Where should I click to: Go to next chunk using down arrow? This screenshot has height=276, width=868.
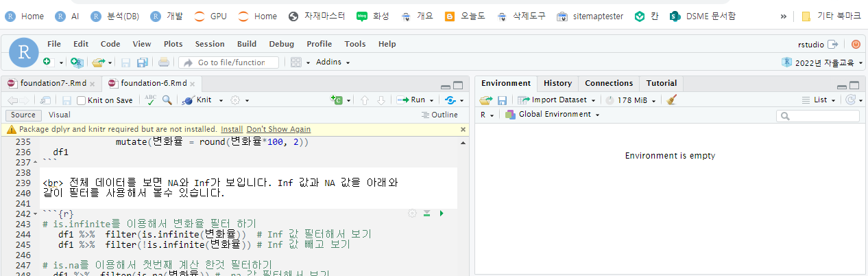381,100
